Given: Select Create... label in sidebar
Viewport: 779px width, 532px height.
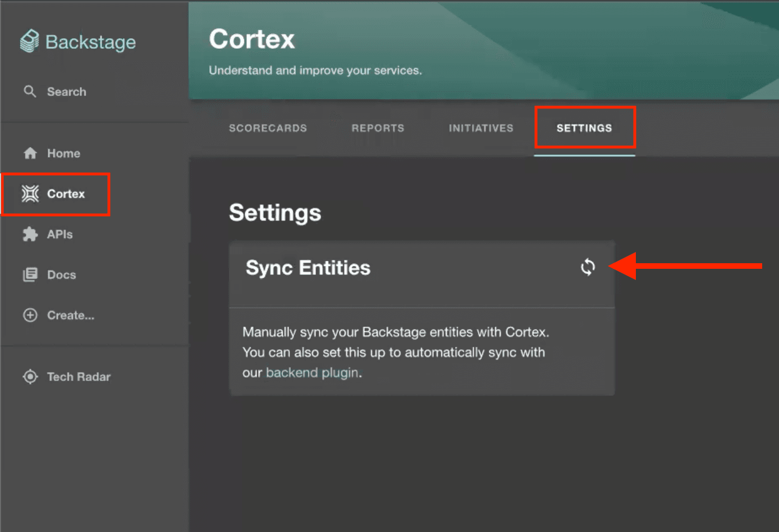Looking at the screenshot, I should tap(71, 315).
